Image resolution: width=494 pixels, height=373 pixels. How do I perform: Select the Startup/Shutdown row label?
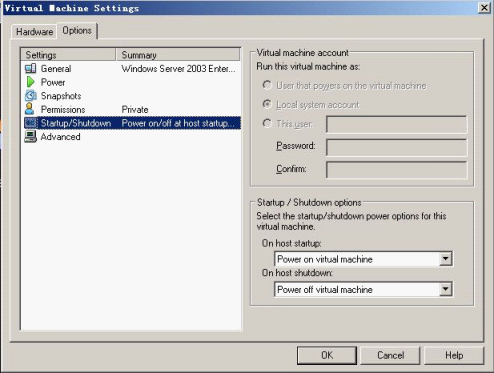tap(76, 123)
